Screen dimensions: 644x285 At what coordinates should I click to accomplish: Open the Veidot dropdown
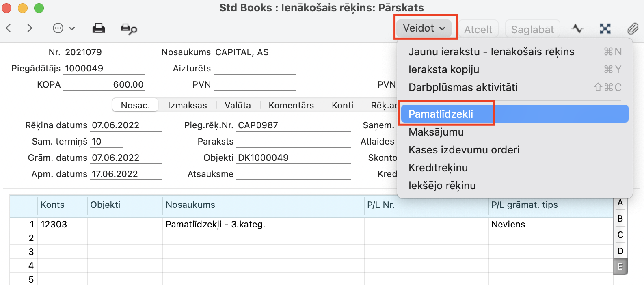424,28
